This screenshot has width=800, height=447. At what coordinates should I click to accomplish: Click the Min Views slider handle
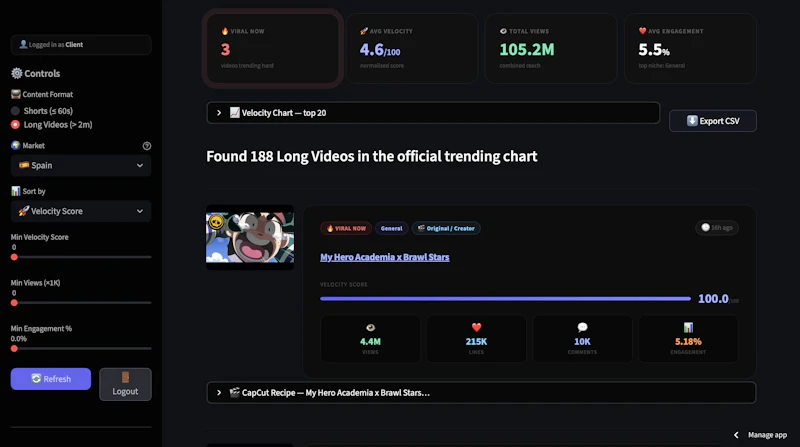pos(14,303)
